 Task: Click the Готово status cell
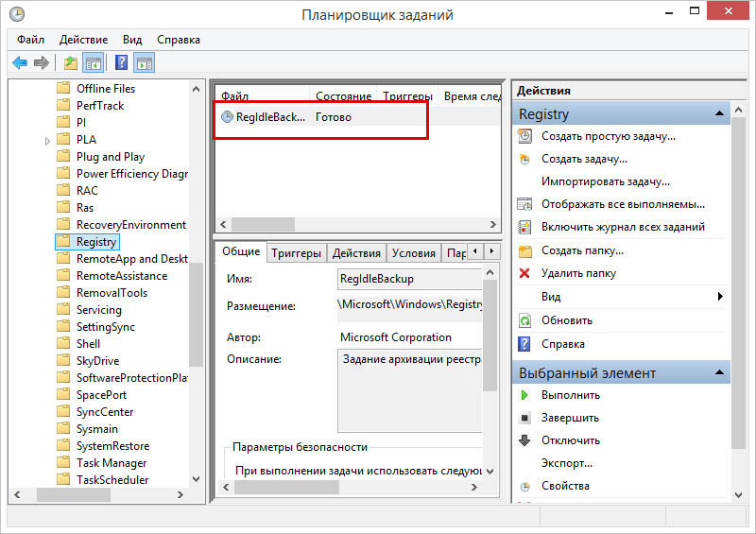point(334,117)
